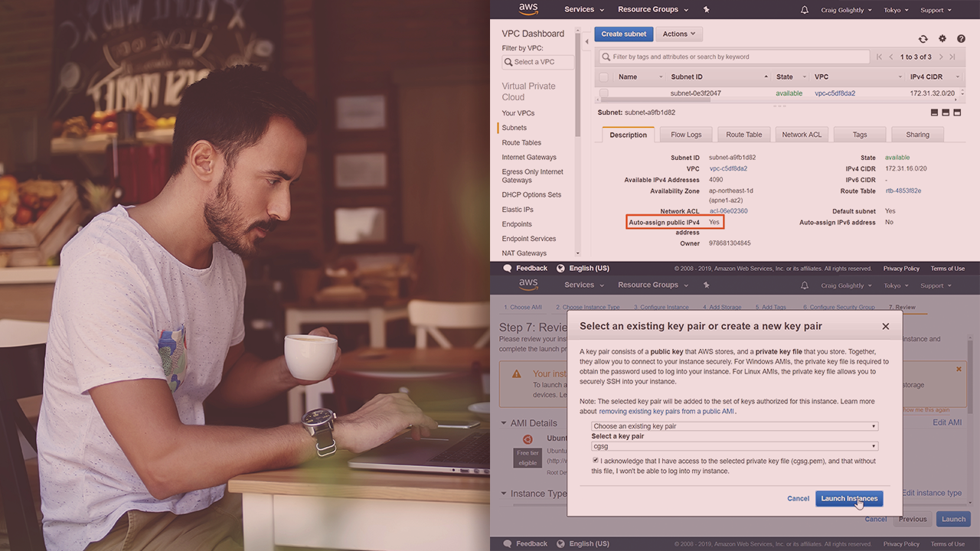Click the AWS logo in the EC2 launch wizard
The width and height of the screenshot is (980, 551).
528,285
